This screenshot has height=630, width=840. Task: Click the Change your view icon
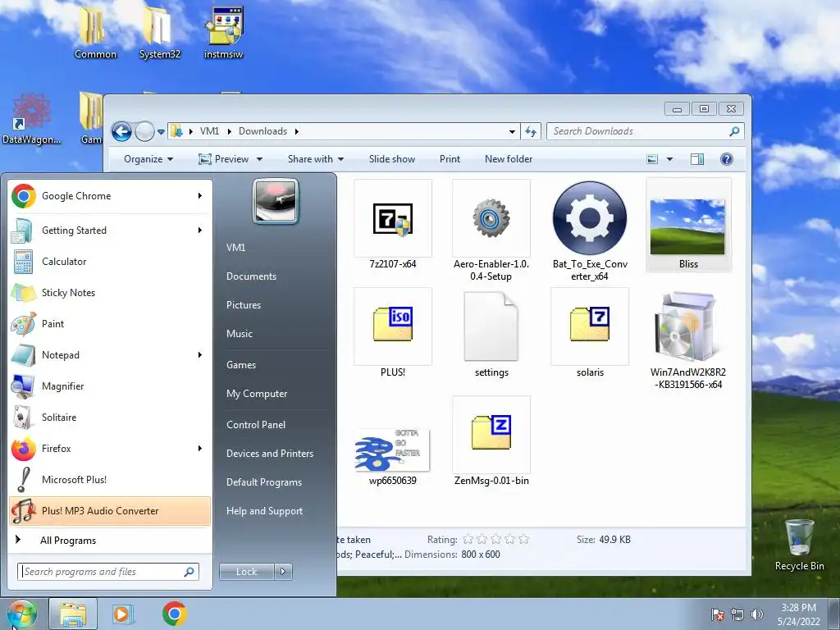pos(652,159)
